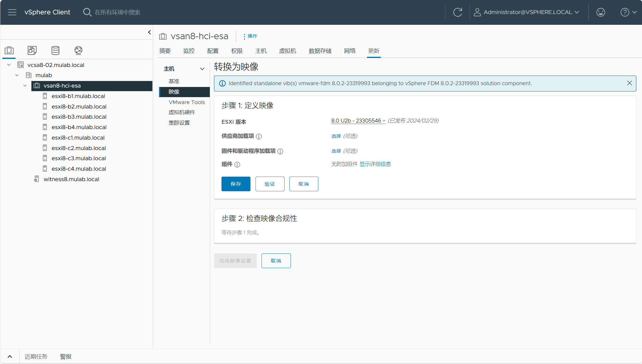Select host esxi8-c1.mulab.local

tap(78, 137)
